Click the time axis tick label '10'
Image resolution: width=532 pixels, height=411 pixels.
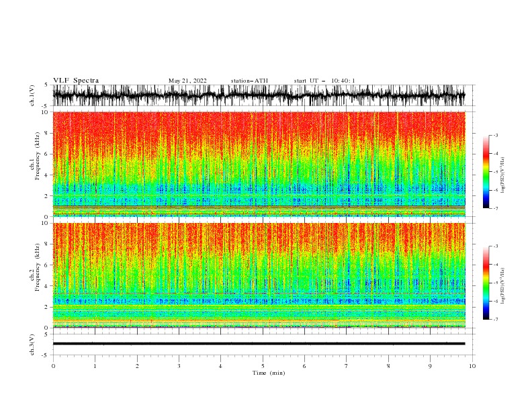(x=472, y=366)
